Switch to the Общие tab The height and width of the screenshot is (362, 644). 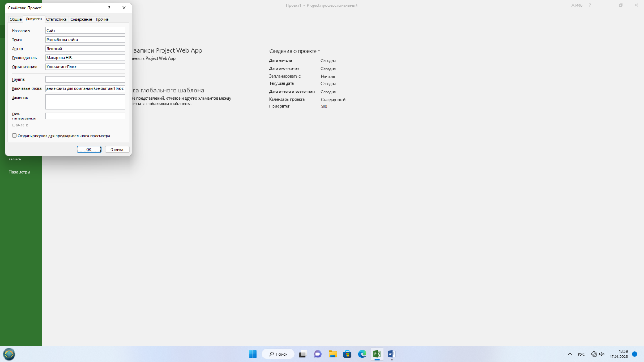point(16,19)
